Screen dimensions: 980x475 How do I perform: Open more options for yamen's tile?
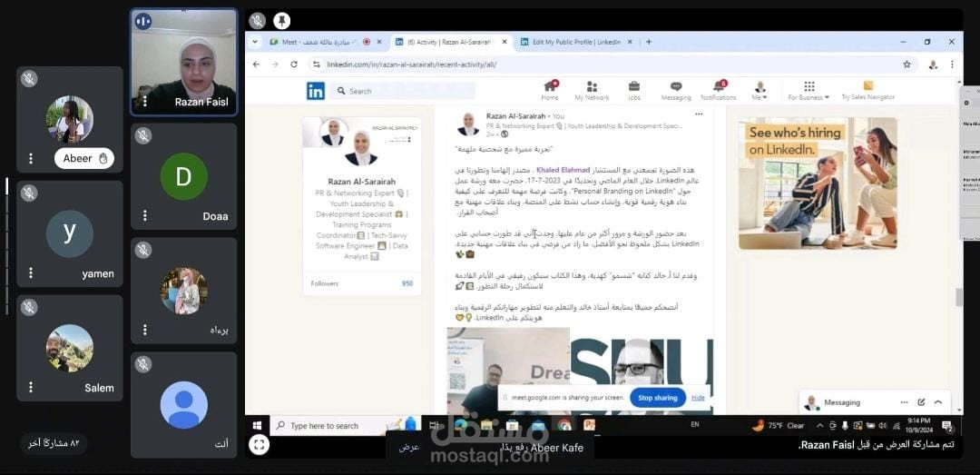tap(31, 272)
